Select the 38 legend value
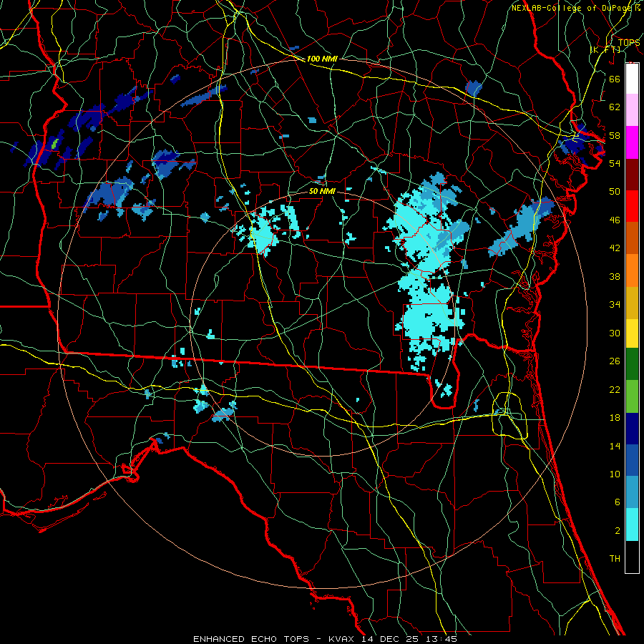Screen dimensions: 644x644 tap(615, 276)
